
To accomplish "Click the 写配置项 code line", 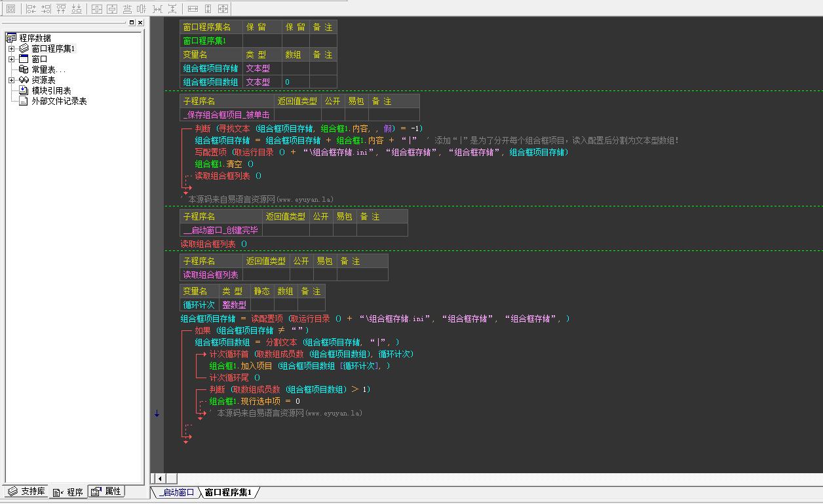I will point(381,152).
